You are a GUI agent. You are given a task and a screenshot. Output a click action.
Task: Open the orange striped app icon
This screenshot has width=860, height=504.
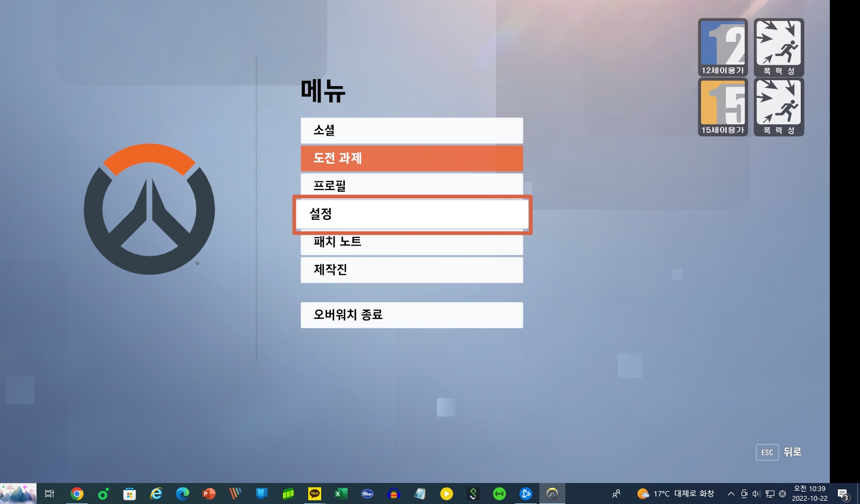235,494
